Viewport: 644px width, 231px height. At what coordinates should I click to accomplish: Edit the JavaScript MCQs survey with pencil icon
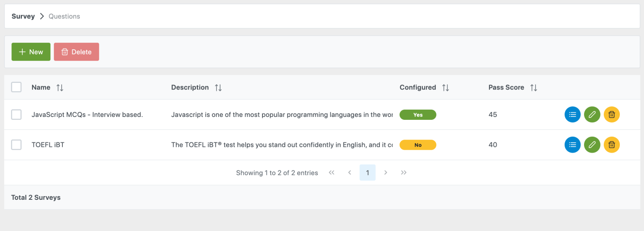592,114
